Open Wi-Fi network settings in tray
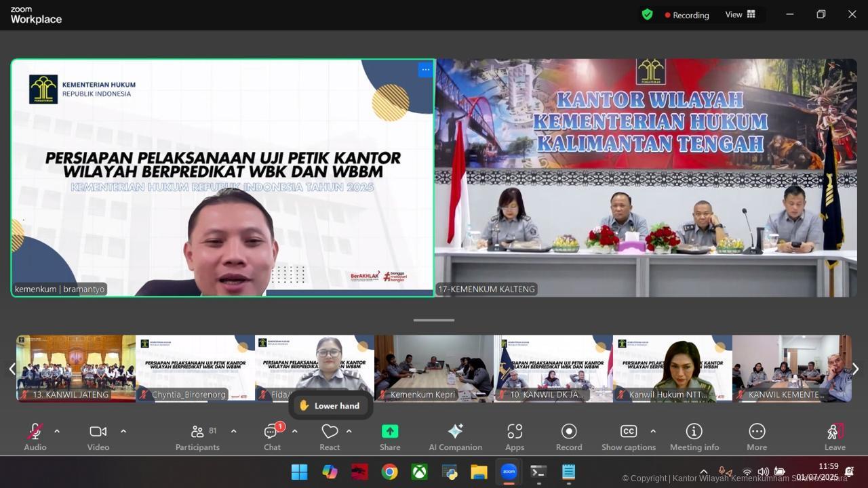The image size is (868, 488). (x=747, y=472)
